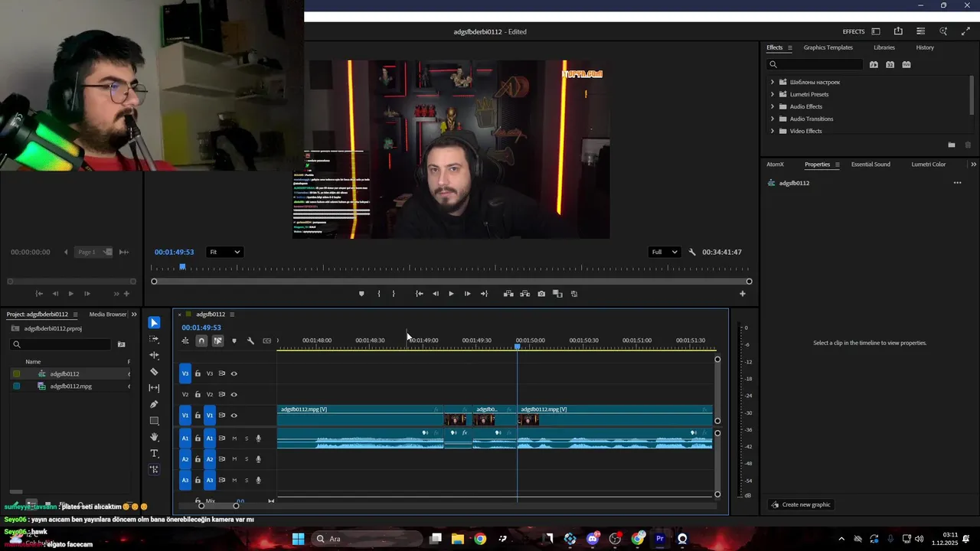Viewport: 980px width, 551px height.
Task: Open the Lumetri Color tab
Action: click(x=928, y=165)
